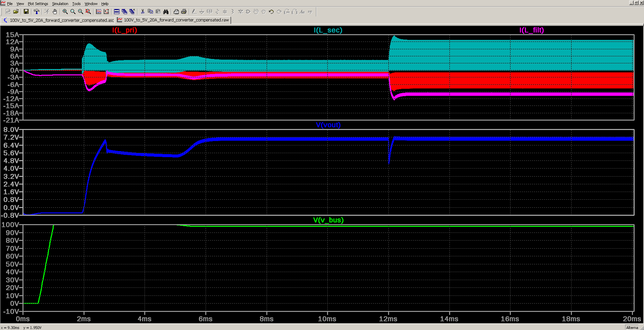Click the Zoom Out magnifier icon
The height and width of the screenshot is (330, 644).
click(x=80, y=12)
